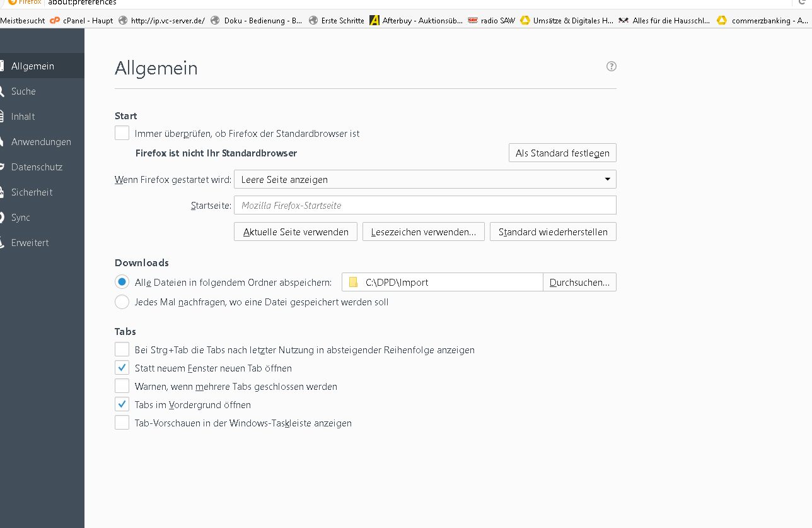Switch to the Sicherheit section

pos(32,192)
